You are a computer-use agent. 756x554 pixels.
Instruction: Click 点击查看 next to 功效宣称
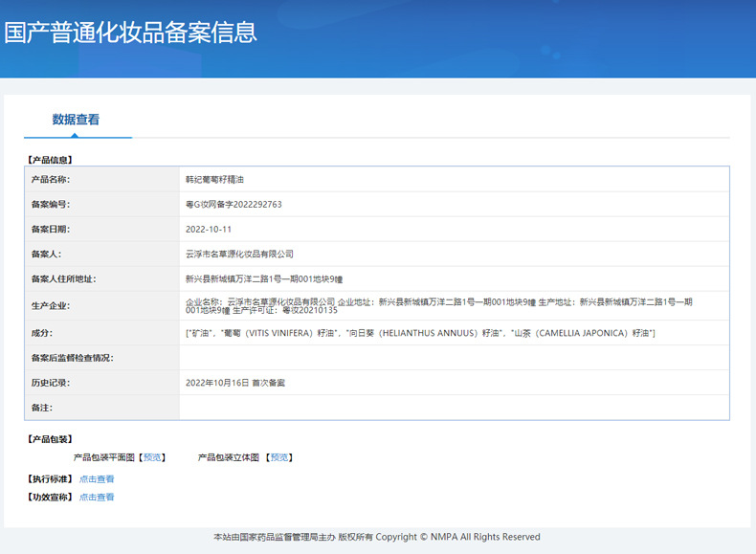coord(97,497)
